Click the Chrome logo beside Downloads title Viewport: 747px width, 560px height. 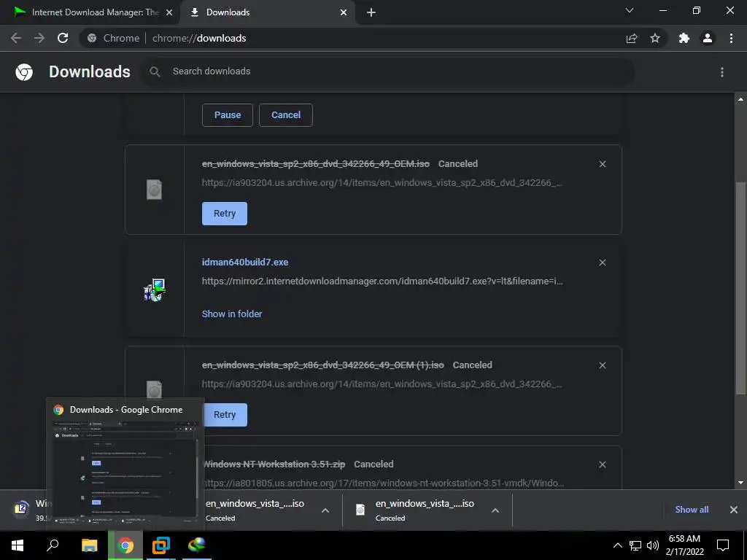(x=24, y=72)
